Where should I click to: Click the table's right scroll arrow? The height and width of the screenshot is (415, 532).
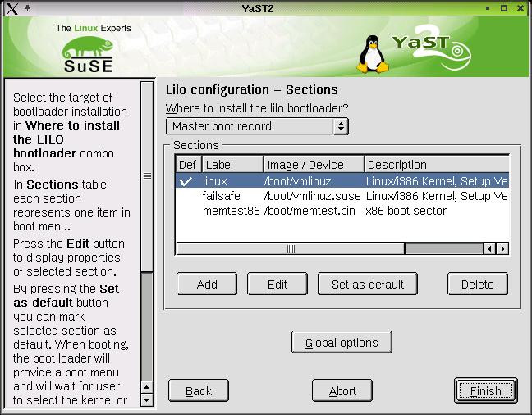point(502,249)
